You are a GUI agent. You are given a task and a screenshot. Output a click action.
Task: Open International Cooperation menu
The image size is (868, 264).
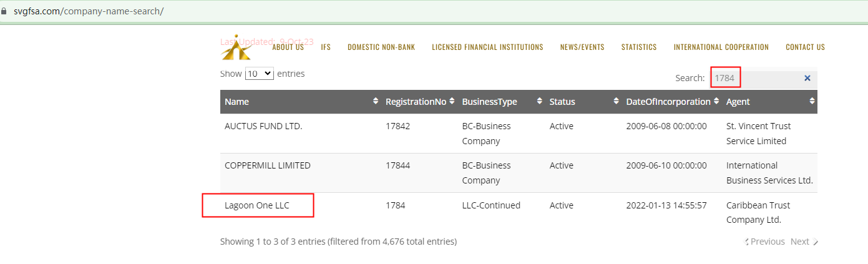tap(721, 47)
